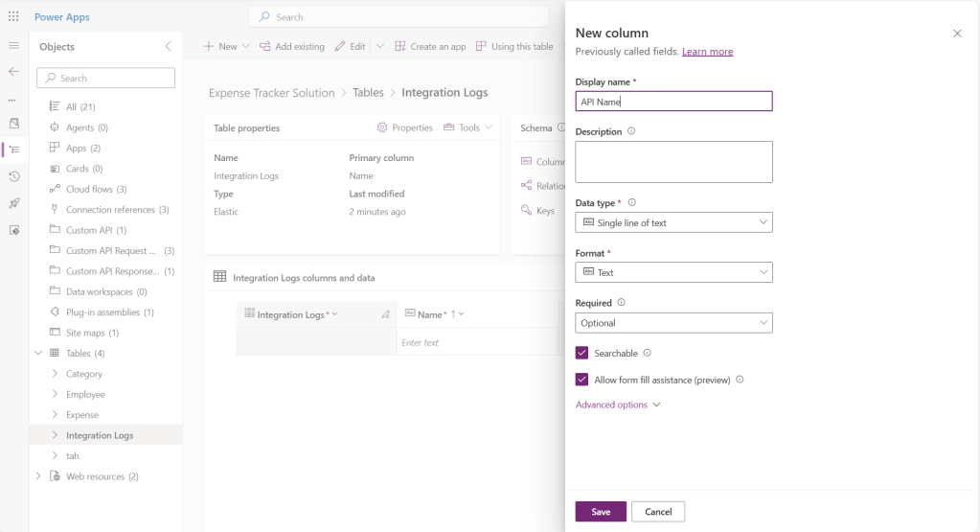
Task: Open the ellipsis more options in left rail
Action: pyautogui.click(x=11, y=100)
